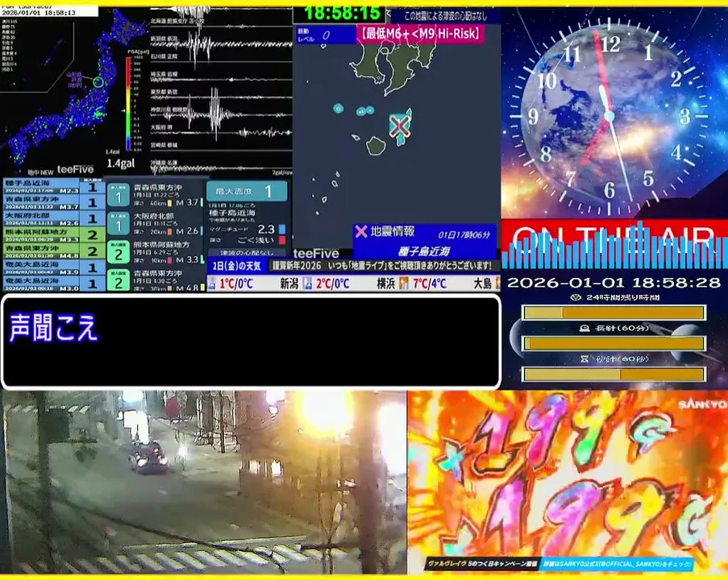Click the red swatch beside 深さ ごく浅い
The image size is (728, 580).
pyautogui.click(x=282, y=240)
